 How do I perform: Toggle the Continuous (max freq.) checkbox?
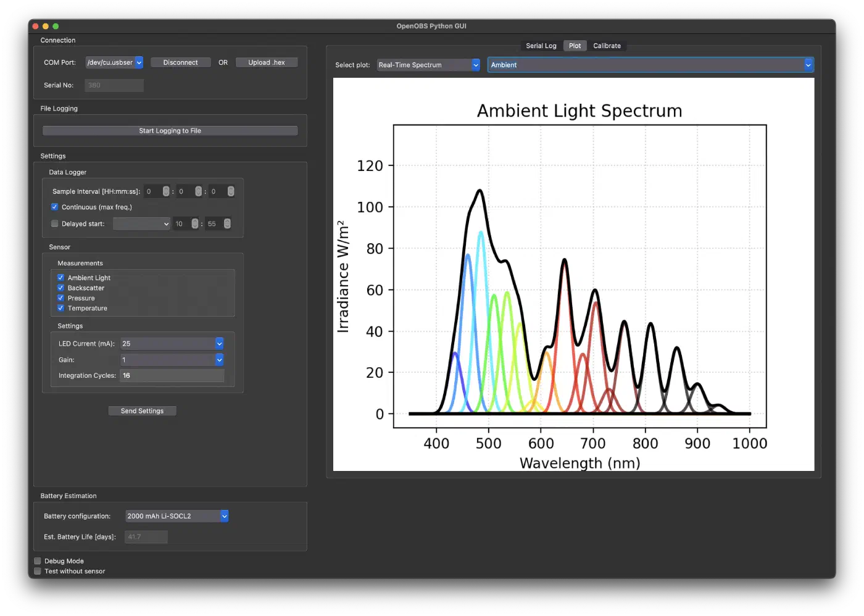[x=54, y=207]
